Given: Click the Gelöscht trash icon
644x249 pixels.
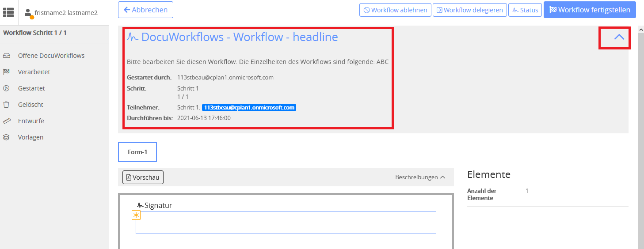Looking at the screenshot, I should (x=6, y=105).
